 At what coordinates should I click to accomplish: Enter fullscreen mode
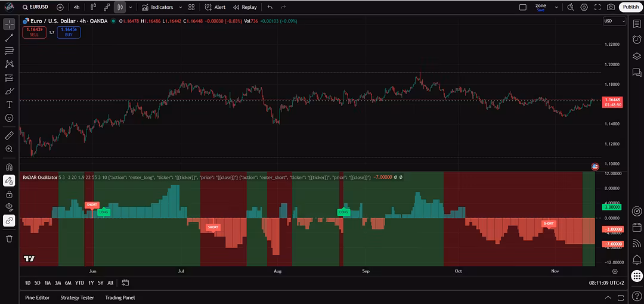click(597, 7)
